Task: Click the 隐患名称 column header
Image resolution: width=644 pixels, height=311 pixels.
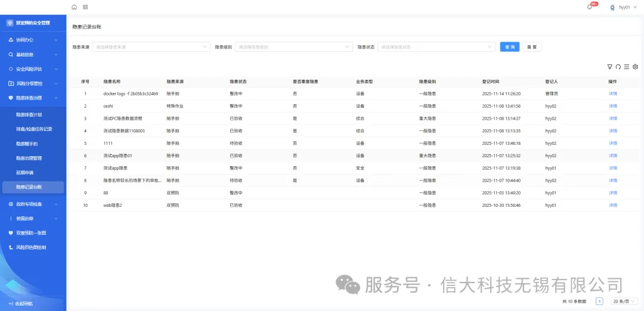Action: click(112, 81)
